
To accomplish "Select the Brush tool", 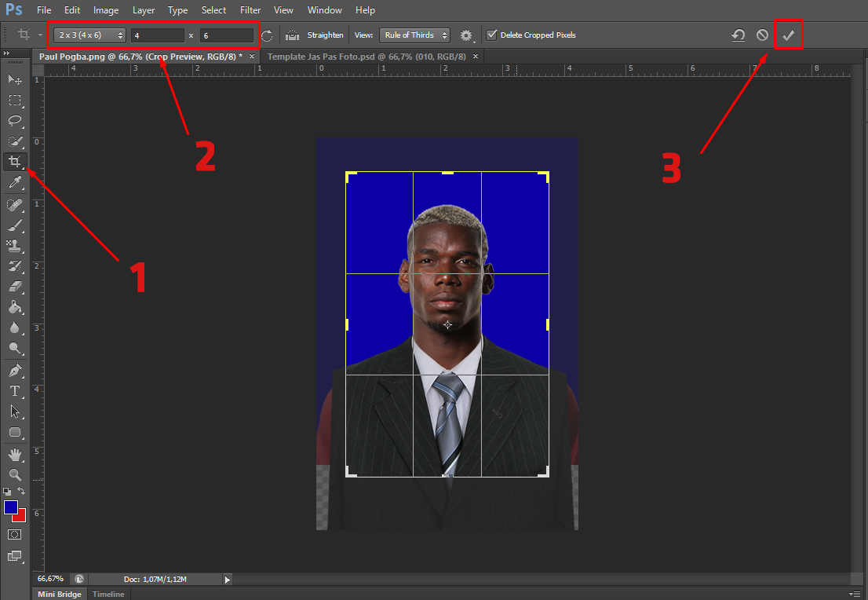I will [x=15, y=225].
